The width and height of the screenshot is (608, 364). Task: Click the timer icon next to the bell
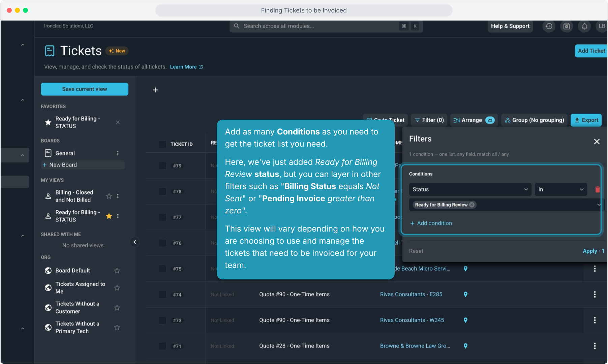pos(567,26)
